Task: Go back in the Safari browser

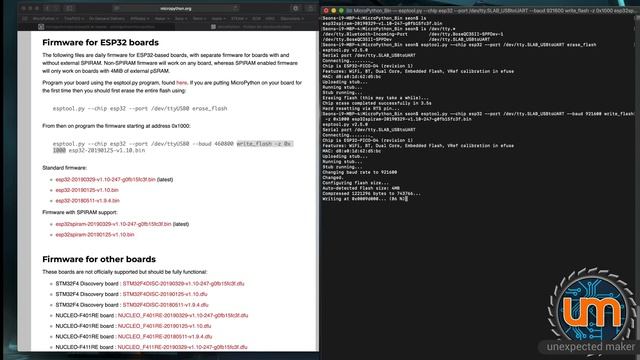Action: click(47, 8)
